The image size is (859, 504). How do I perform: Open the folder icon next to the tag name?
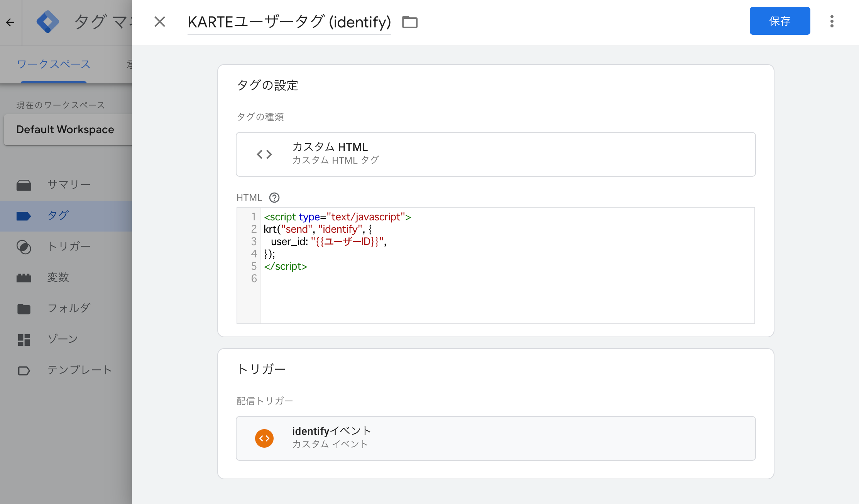[410, 22]
